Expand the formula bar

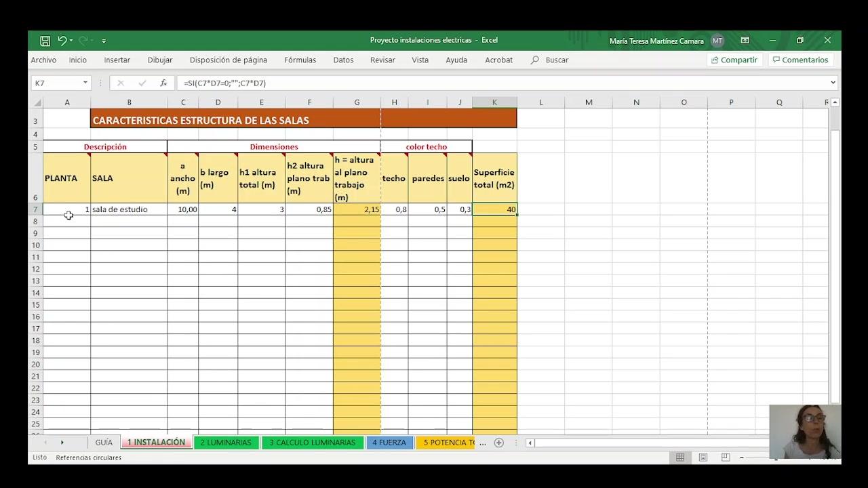point(833,83)
